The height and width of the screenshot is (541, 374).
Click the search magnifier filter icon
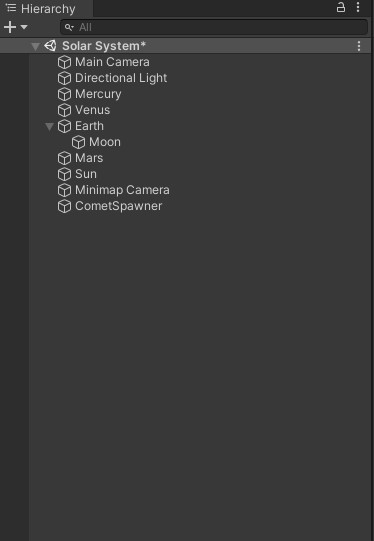coord(69,27)
